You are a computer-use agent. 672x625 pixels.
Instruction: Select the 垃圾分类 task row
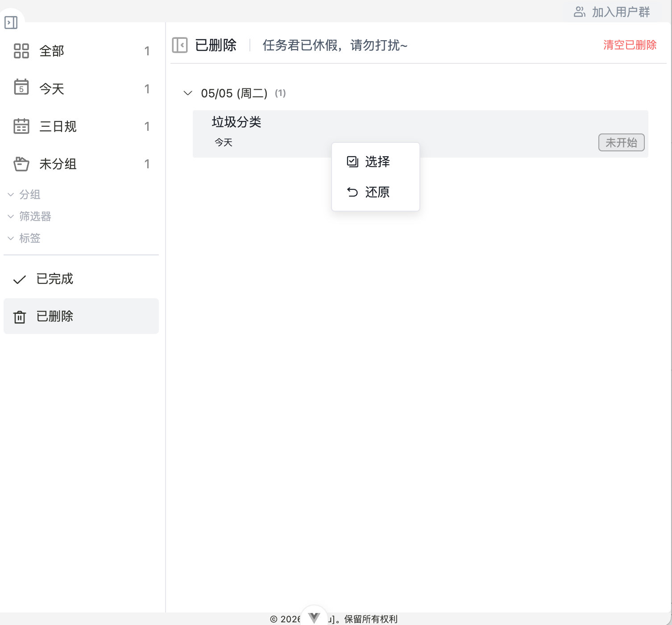coord(420,133)
